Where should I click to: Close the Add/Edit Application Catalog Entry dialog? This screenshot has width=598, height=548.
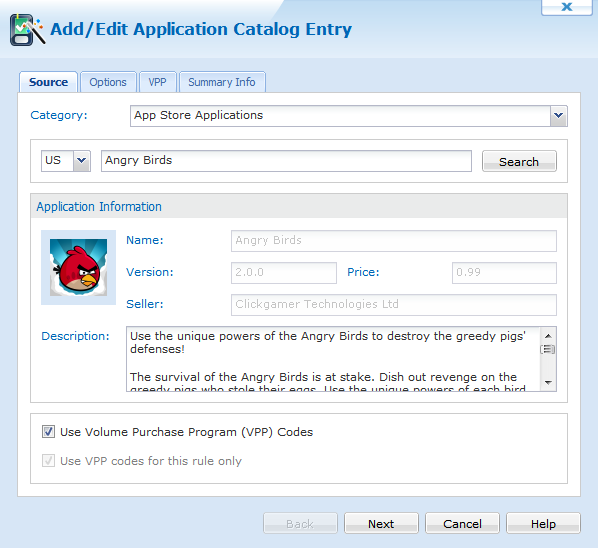pyautogui.click(x=566, y=7)
